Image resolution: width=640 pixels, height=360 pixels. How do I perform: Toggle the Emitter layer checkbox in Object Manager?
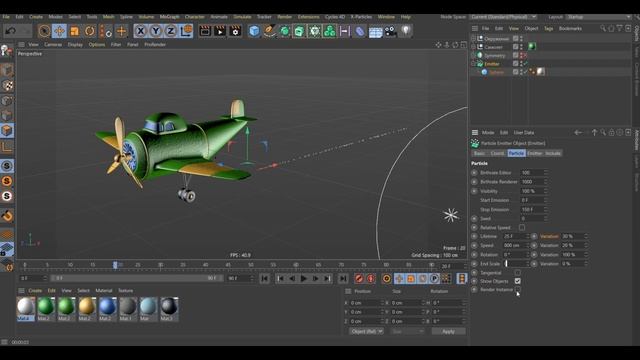point(516,64)
